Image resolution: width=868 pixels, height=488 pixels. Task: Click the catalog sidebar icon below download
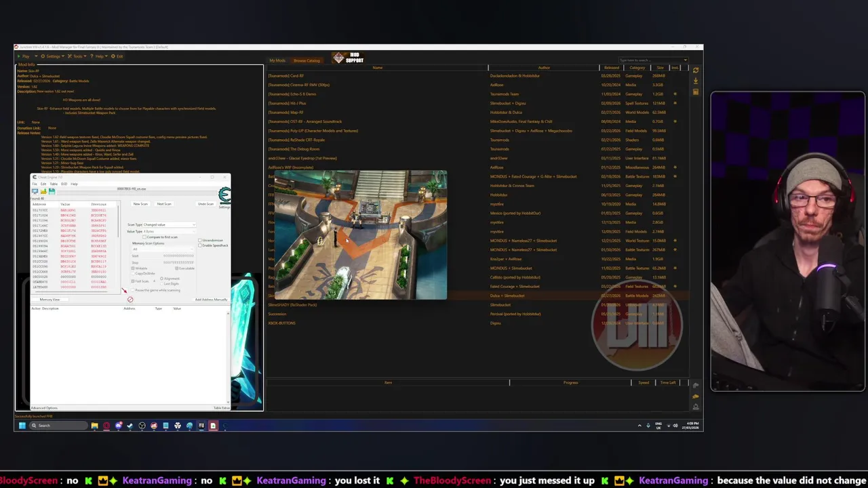point(696,91)
